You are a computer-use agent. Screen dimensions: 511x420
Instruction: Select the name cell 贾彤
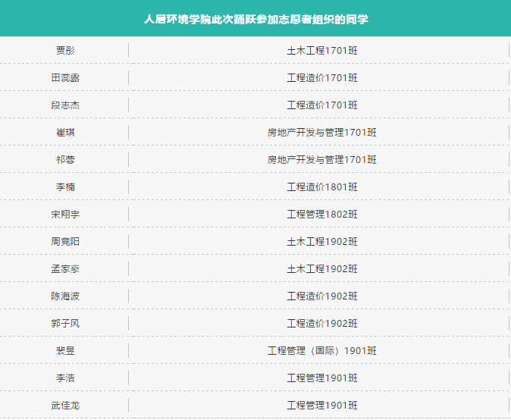65,50
